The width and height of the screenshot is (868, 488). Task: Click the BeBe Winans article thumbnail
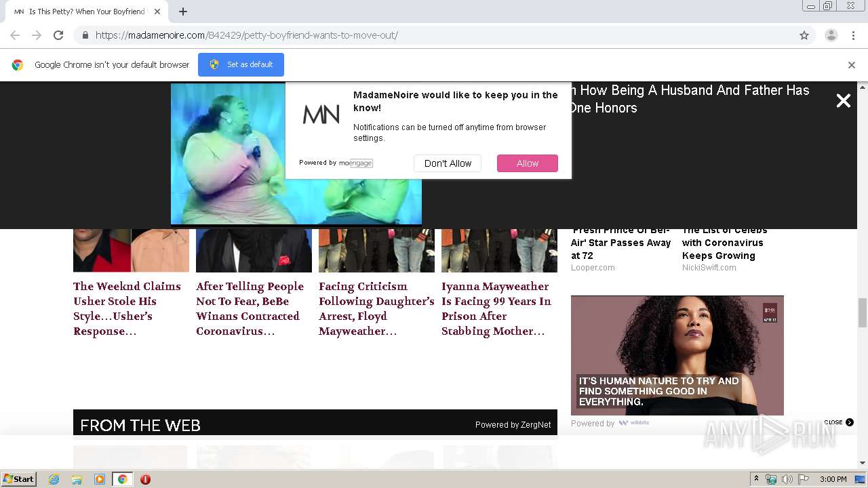(254, 251)
